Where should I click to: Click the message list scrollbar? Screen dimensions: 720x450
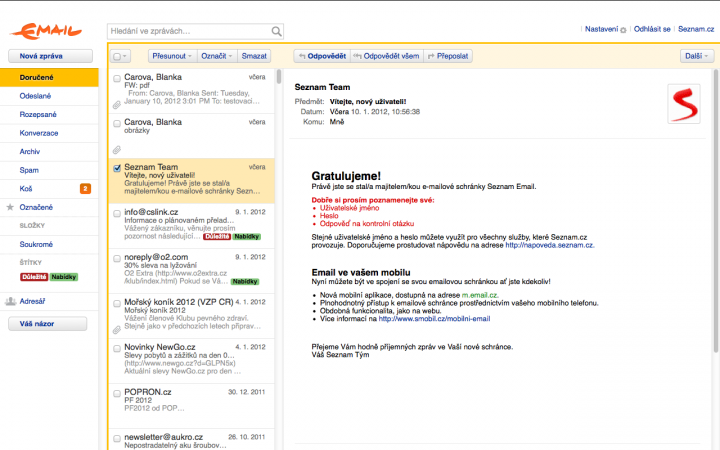pos(279,77)
